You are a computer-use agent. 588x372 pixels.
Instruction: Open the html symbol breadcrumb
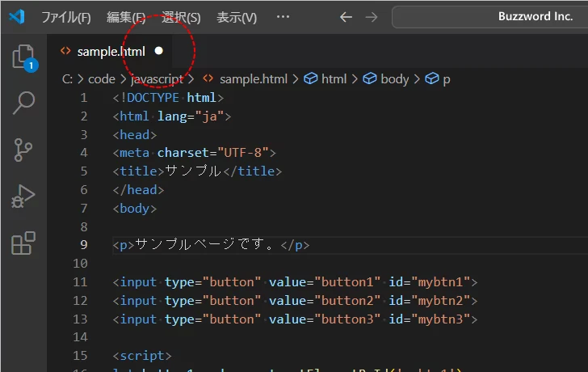pyautogui.click(x=325, y=79)
